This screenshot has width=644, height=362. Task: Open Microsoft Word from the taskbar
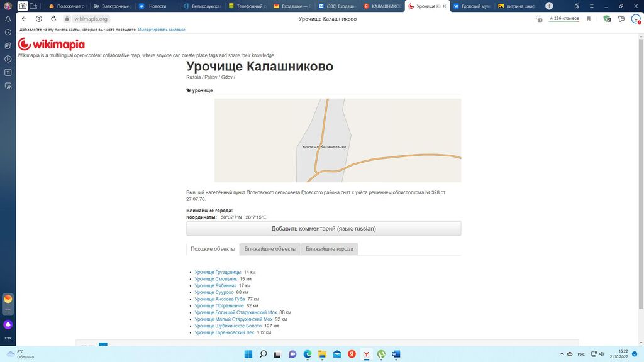pyautogui.click(x=396, y=354)
